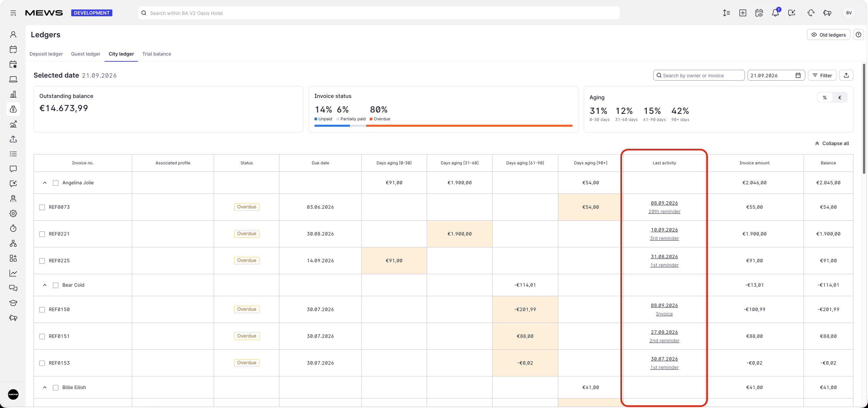Viewport: 868px width, 408px height.
Task: Check the Billie Eilish group checkbox
Action: 56,388
